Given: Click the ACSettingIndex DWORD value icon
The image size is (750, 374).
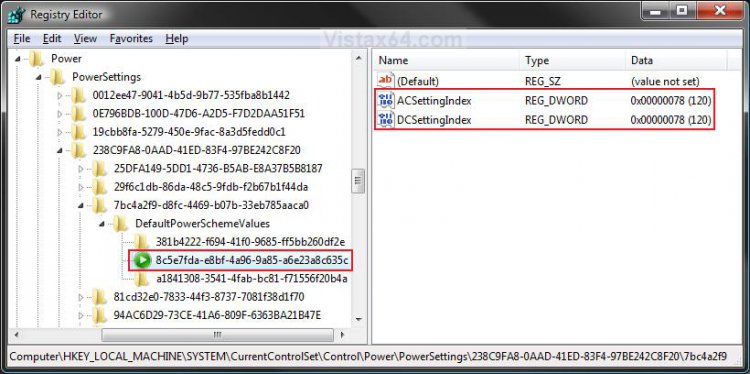Looking at the screenshot, I should click(386, 100).
